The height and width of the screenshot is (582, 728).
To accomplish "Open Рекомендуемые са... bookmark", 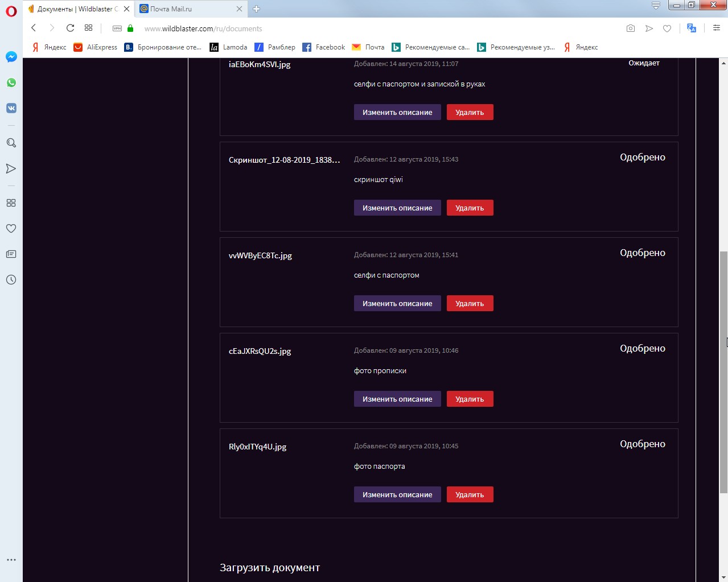I will (x=431, y=47).
